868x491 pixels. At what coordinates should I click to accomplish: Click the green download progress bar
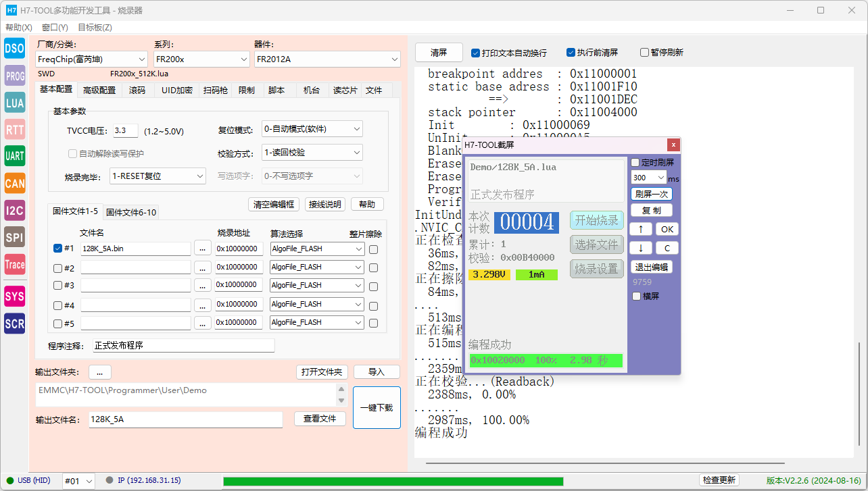click(393, 481)
